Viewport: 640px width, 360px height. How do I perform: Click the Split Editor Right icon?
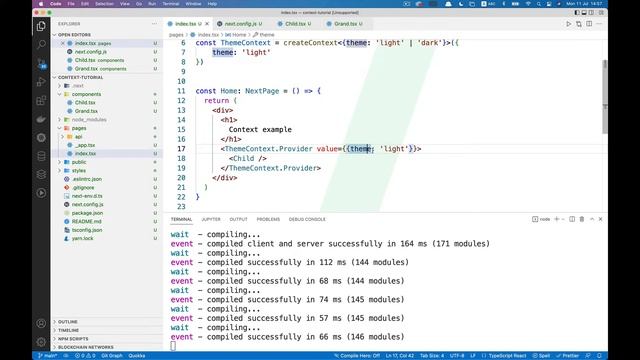[589, 24]
